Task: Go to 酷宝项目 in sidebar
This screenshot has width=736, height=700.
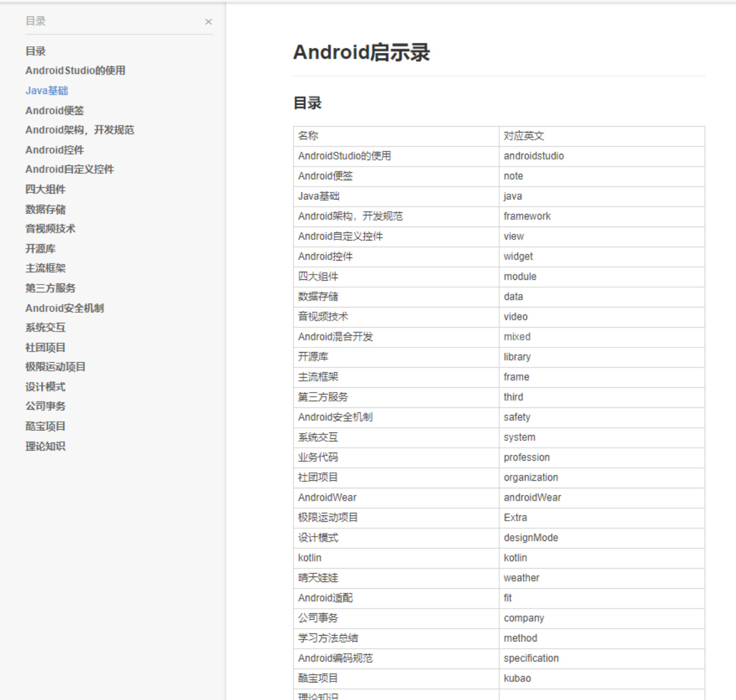Action: (46, 426)
